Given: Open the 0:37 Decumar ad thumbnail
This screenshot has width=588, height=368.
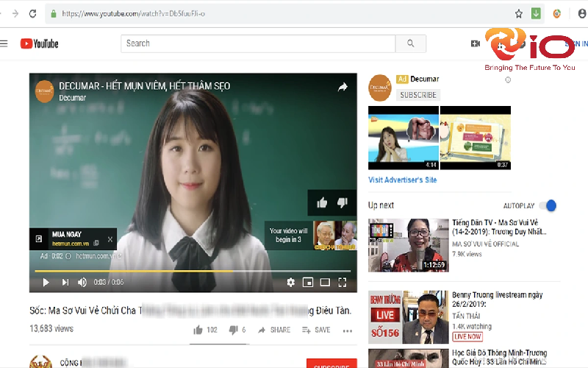Looking at the screenshot, I should pyautogui.click(x=475, y=138).
